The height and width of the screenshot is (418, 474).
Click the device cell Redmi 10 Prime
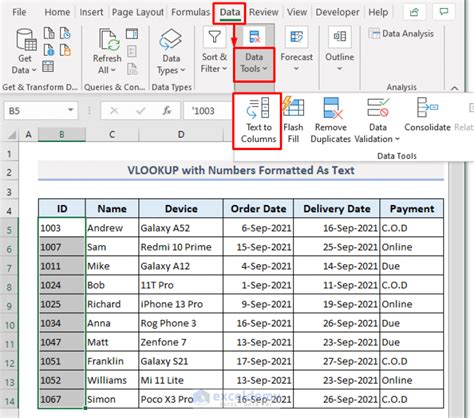[x=181, y=247]
